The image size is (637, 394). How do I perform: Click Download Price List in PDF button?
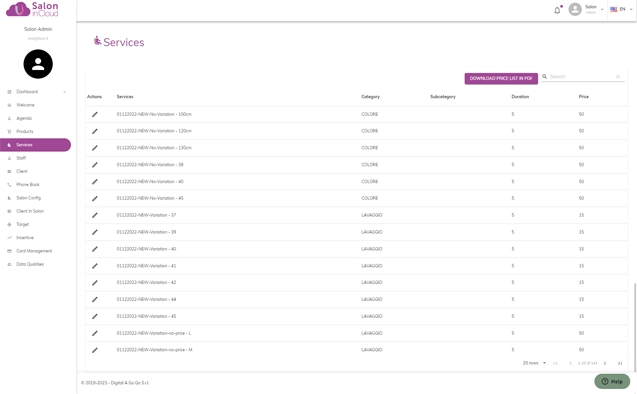point(501,78)
